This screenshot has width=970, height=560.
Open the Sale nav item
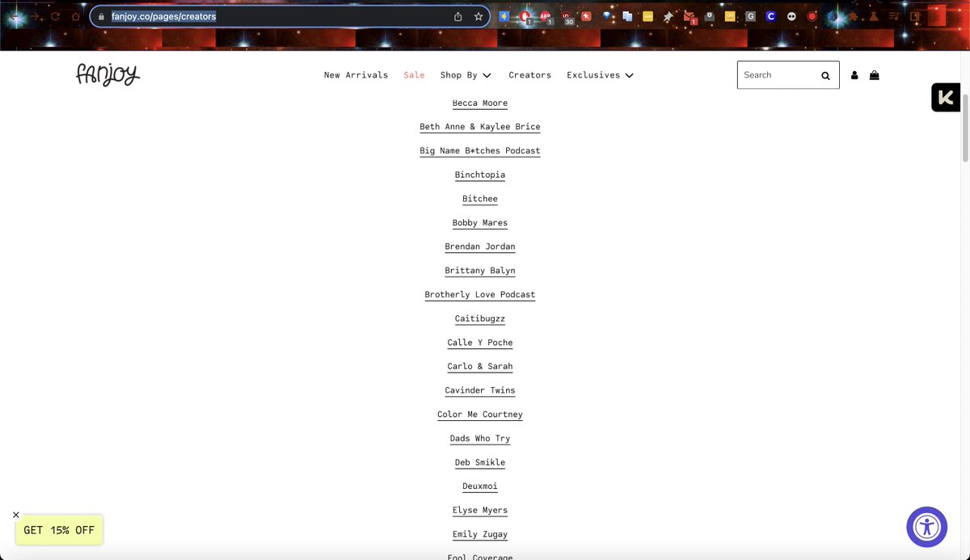pyautogui.click(x=414, y=75)
